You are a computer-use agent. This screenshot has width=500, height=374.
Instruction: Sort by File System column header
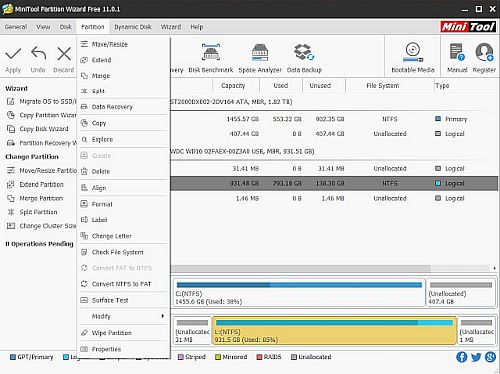coord(389,86)
